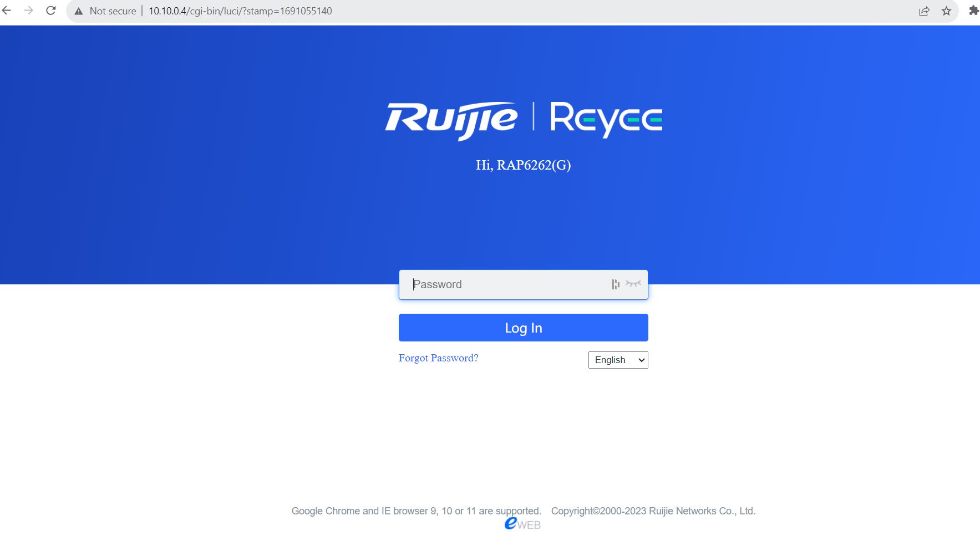This screenshot has width=980, height=541.
Task: Open the Forgot Password? link
Action: [x=438, y=358]
